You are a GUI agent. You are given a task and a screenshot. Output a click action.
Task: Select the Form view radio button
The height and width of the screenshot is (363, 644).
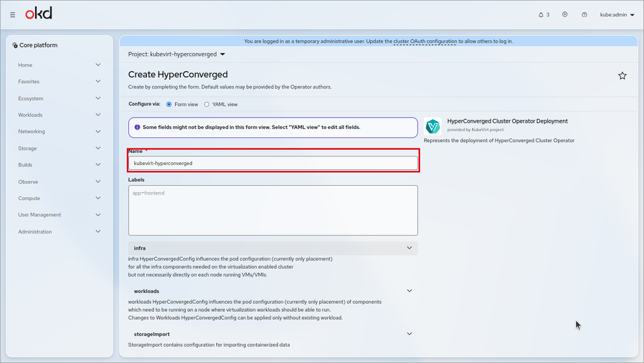(169, 104)
